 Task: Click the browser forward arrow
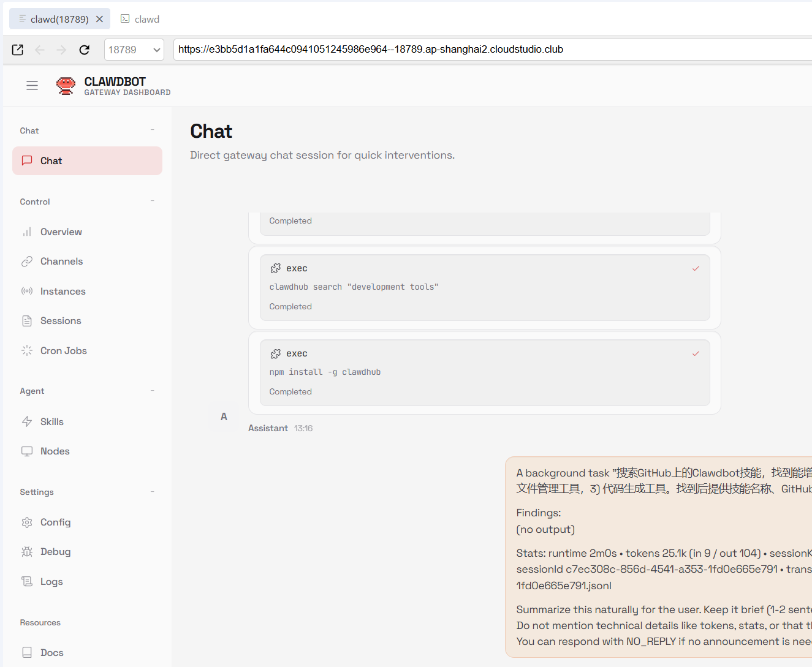[61, 50]
